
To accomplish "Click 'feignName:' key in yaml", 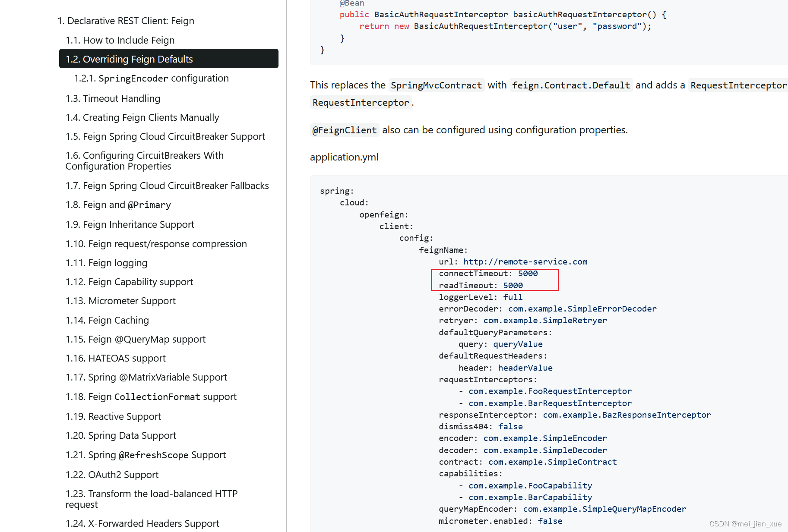I will [x=443, y=250].
